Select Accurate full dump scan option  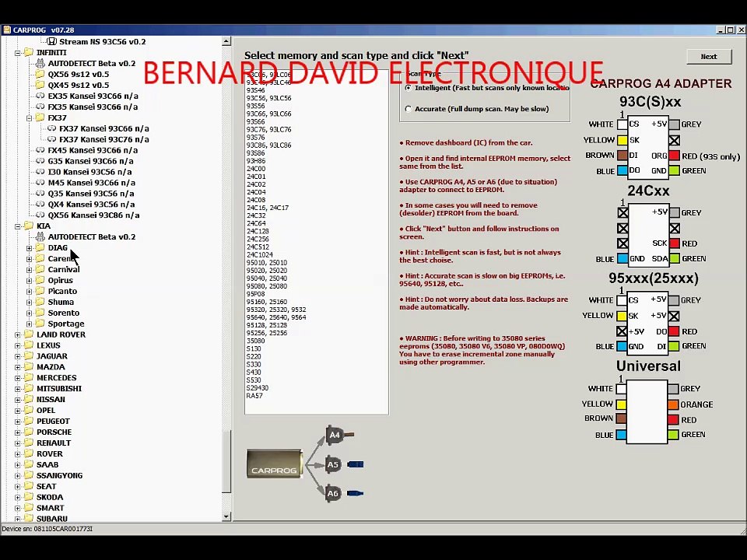click(409, 109)
